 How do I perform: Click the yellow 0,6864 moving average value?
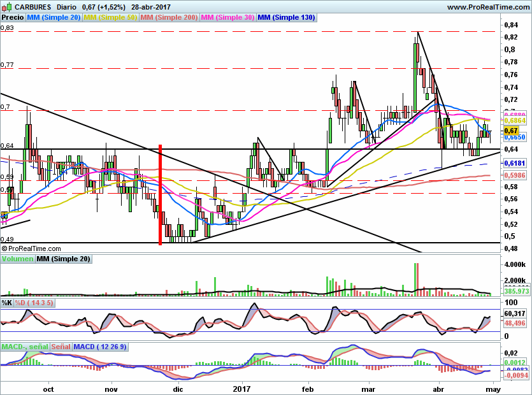tap(515, 121)
